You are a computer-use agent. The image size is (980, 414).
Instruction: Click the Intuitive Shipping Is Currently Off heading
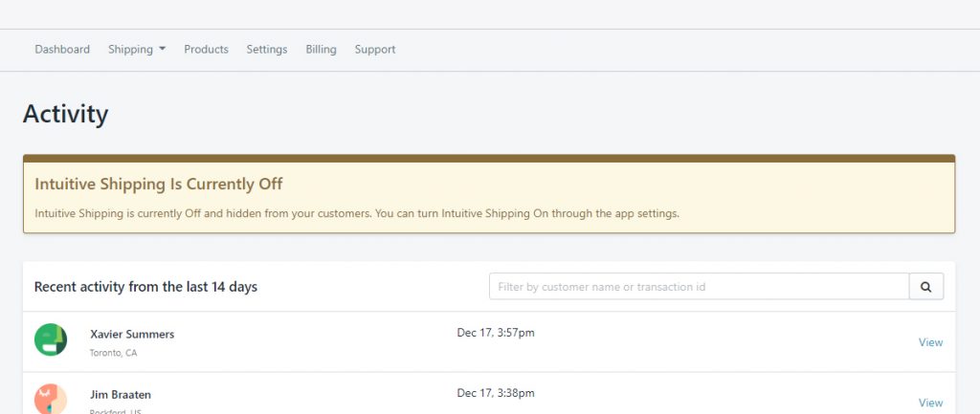tap(159, 185)
